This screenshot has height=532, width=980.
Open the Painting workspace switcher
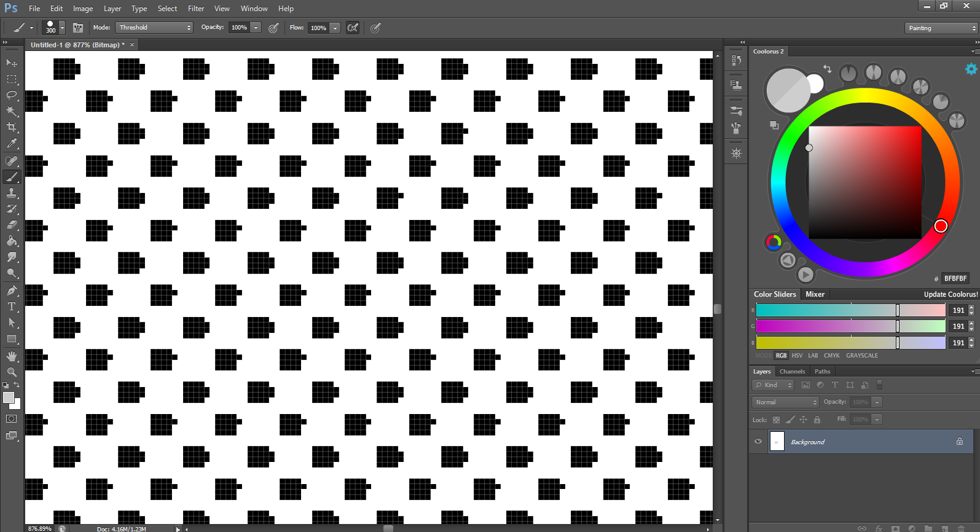pos(941,28)
